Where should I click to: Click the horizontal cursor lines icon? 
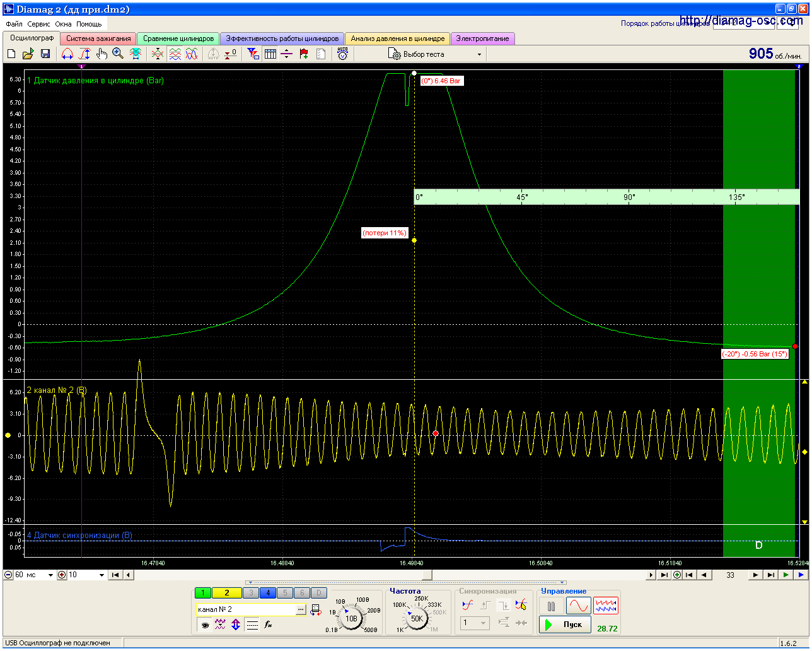pyautogui.click(x=287, y=54)
